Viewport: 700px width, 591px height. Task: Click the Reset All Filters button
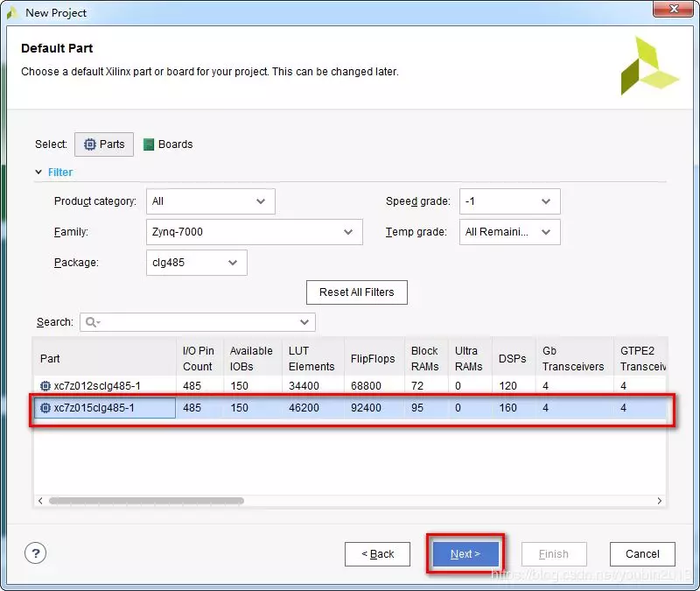click(x=357, y=292)
